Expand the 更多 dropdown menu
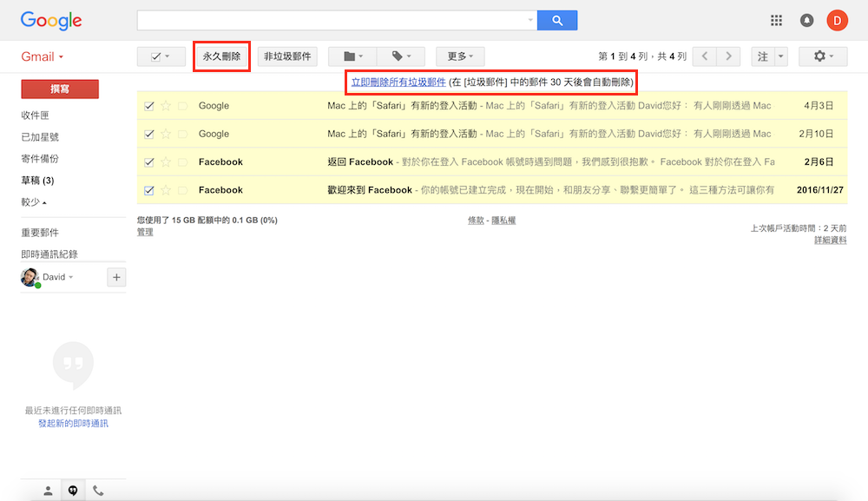The image size is (868, 501). point(460,56)
